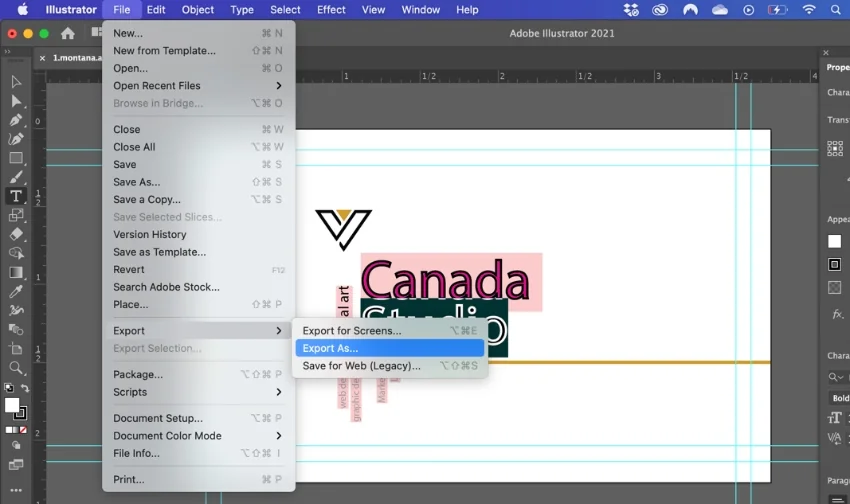Choose Package... menu item
850x504 pixels.
pyautogui.click(x=198, y=374)
